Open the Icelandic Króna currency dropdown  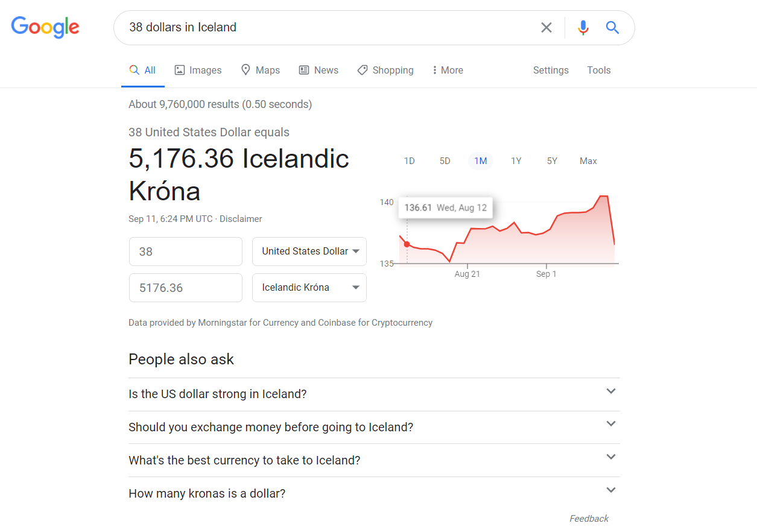[309, 288]
